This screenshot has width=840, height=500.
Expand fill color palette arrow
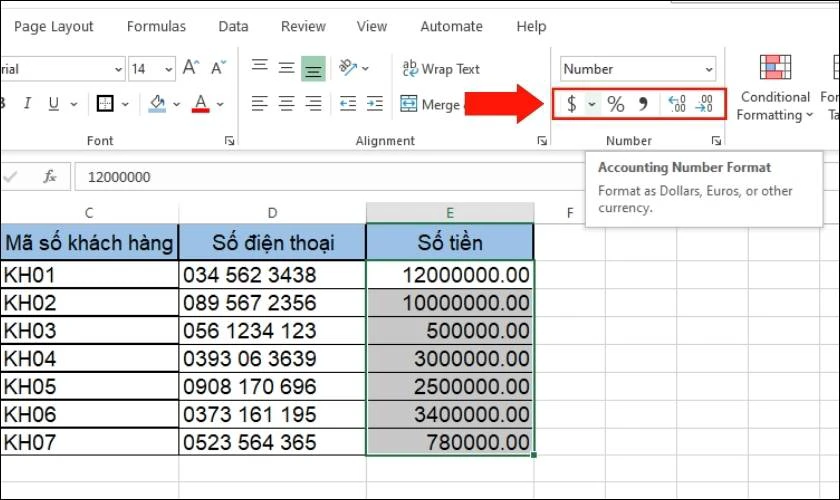coord(176,104)
